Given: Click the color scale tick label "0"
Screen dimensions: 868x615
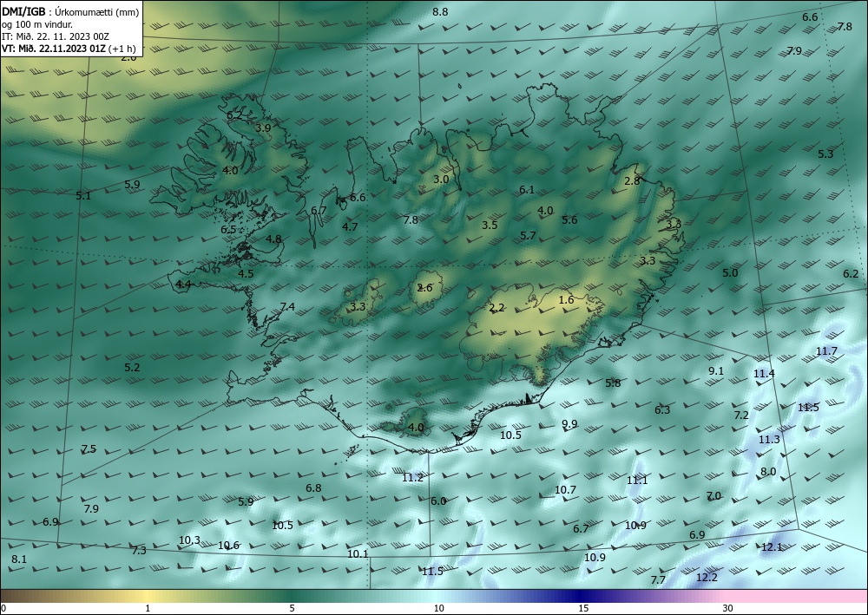Looking at the screenshot, I should pyautogui.click(x=3, y=608).
